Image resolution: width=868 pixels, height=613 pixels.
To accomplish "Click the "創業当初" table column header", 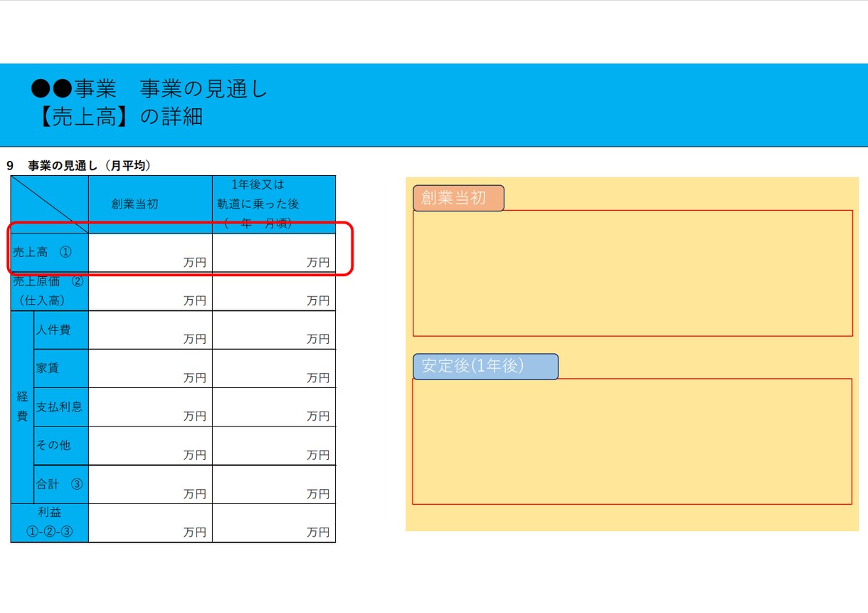I will (150, 204).
